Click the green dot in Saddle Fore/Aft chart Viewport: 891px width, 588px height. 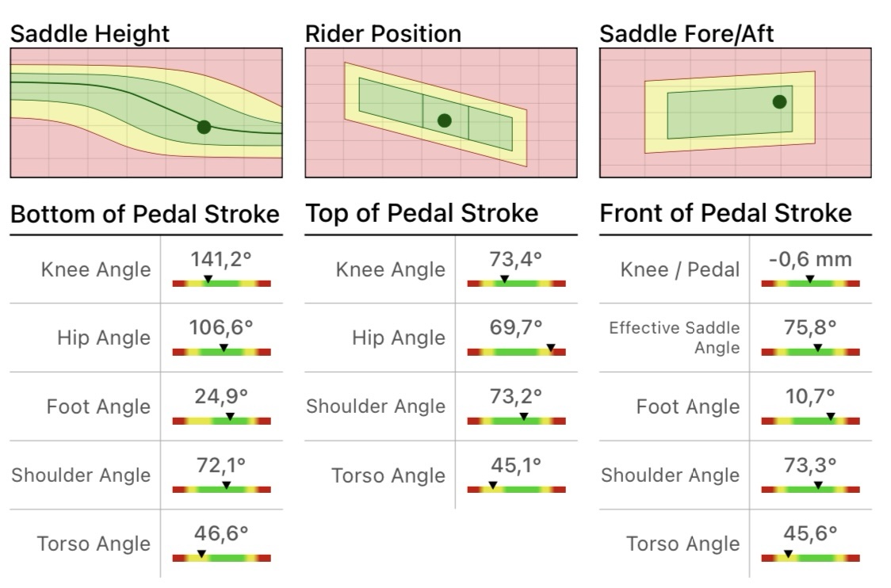(x=779, y=101)
